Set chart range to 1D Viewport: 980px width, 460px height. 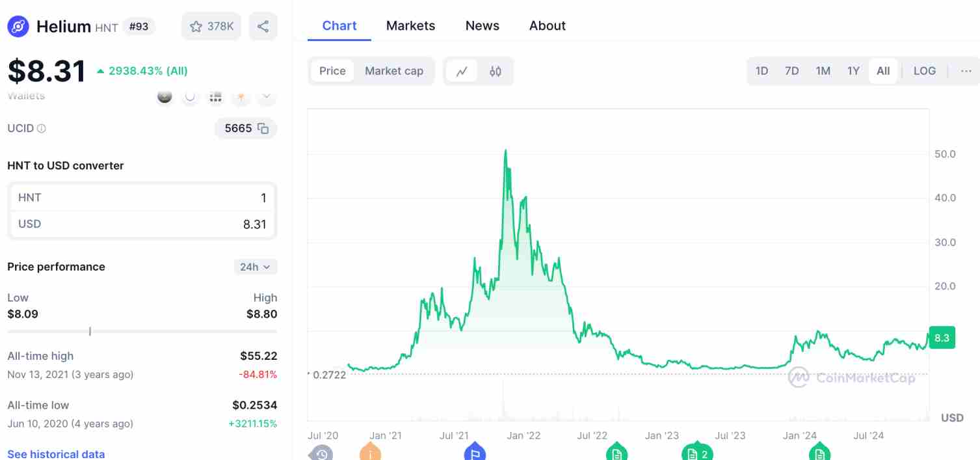click(761, 71)
